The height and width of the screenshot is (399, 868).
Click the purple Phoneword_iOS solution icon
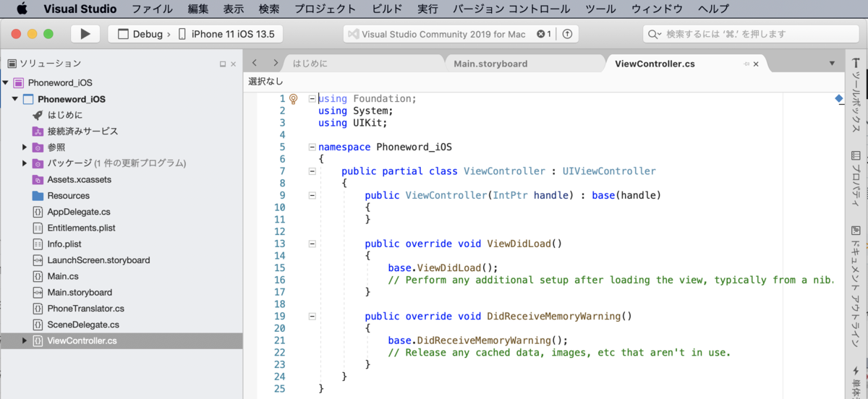coord(18,82)
